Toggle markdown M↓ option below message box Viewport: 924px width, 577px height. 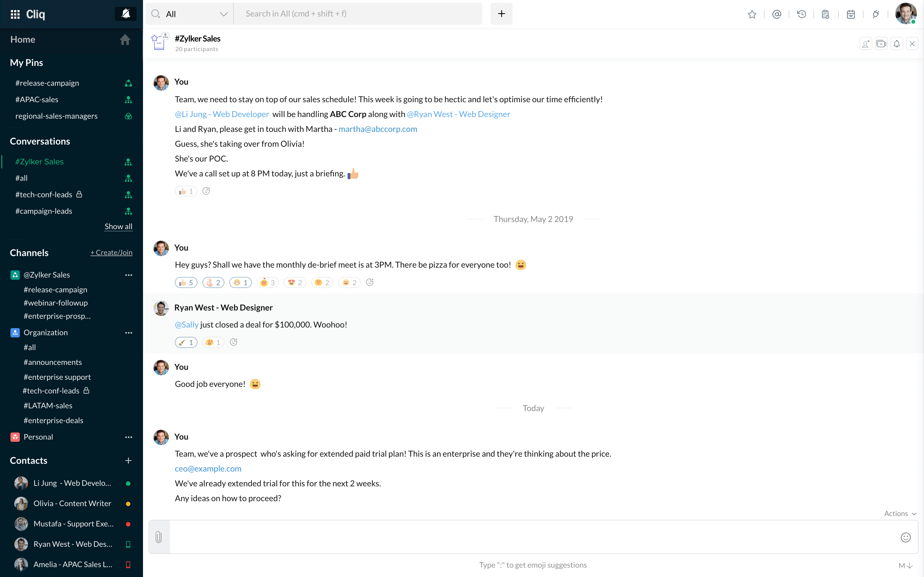(905, 565)
